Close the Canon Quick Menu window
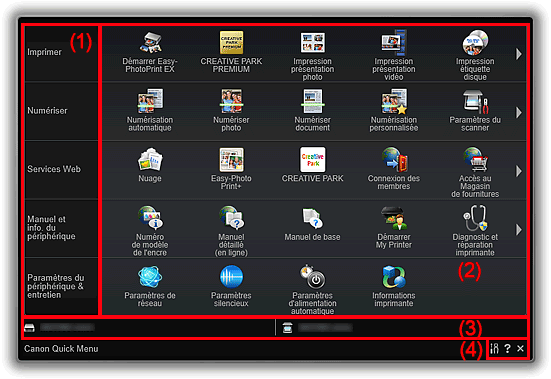551x379 pixels. (520, 348)
